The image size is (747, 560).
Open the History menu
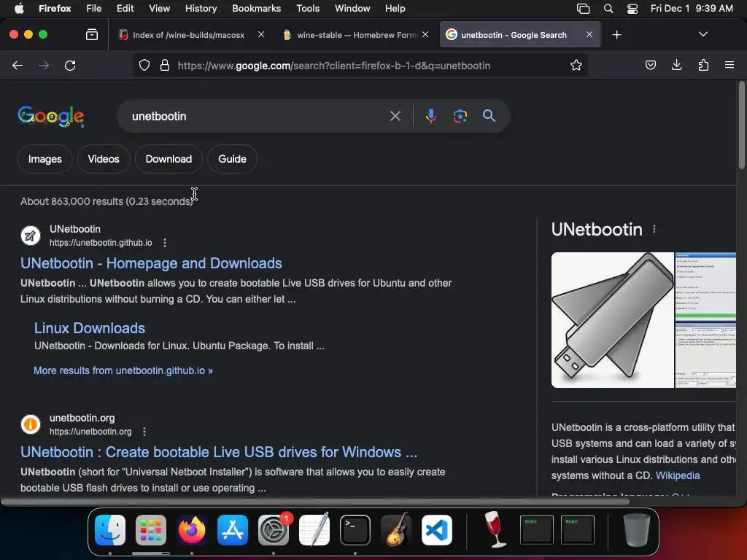coord(201,8)
